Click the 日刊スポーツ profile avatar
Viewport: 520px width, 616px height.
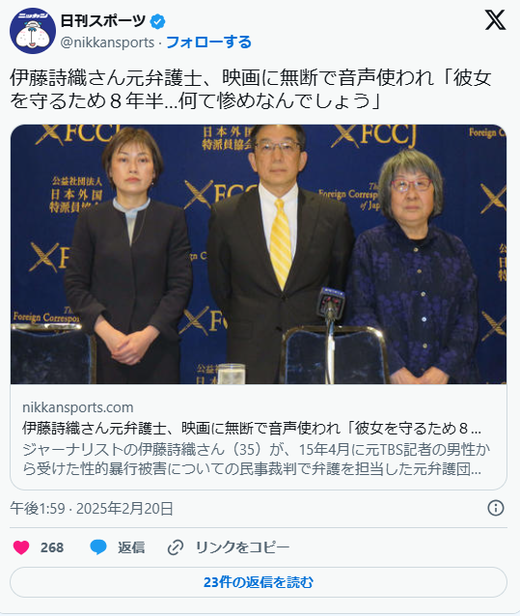[x=33, y=31]
